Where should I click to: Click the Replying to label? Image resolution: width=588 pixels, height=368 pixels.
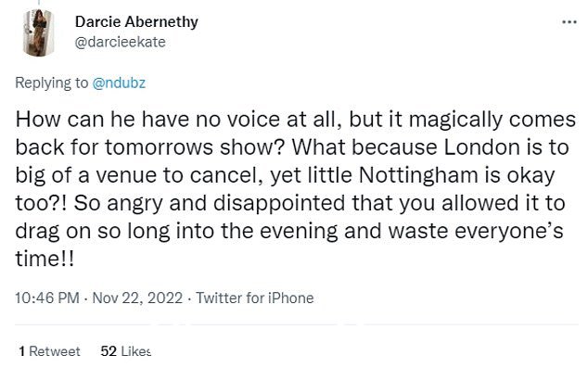[x=52, y=82]
